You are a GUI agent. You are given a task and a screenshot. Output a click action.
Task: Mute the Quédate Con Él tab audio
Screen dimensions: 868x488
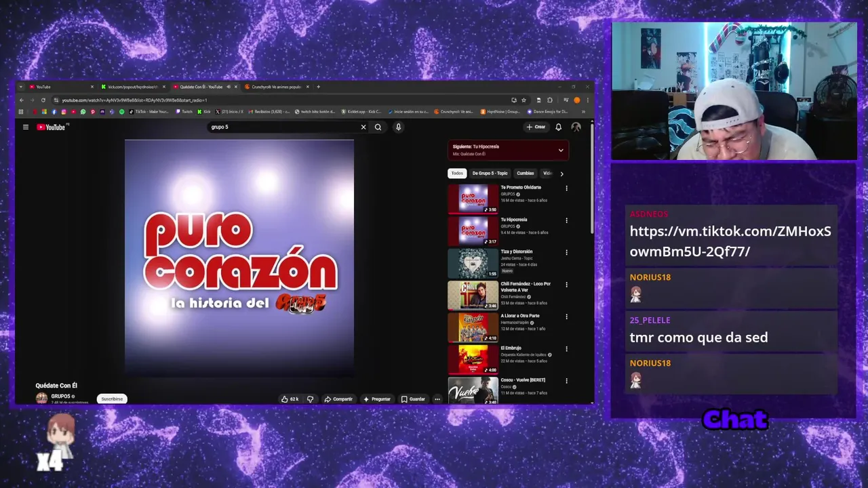click(228, 87)
